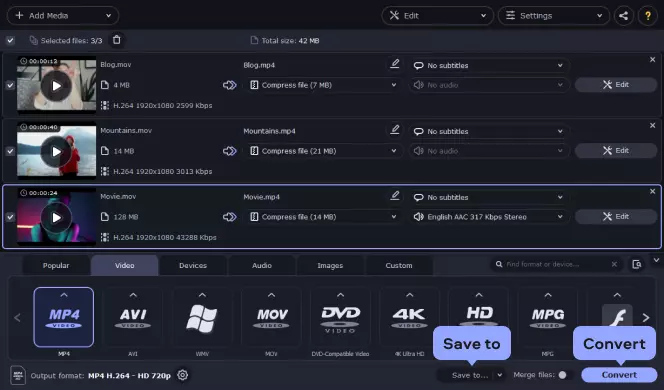Click the Find format or device field
This screenshot has width=664, height=390.
point(555,264)
